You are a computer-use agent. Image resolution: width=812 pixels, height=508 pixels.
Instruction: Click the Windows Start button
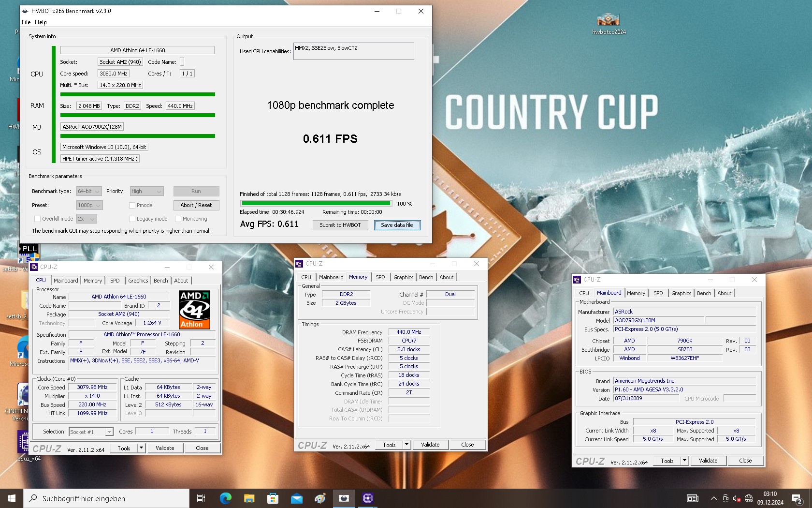click(x=12, y=498)
